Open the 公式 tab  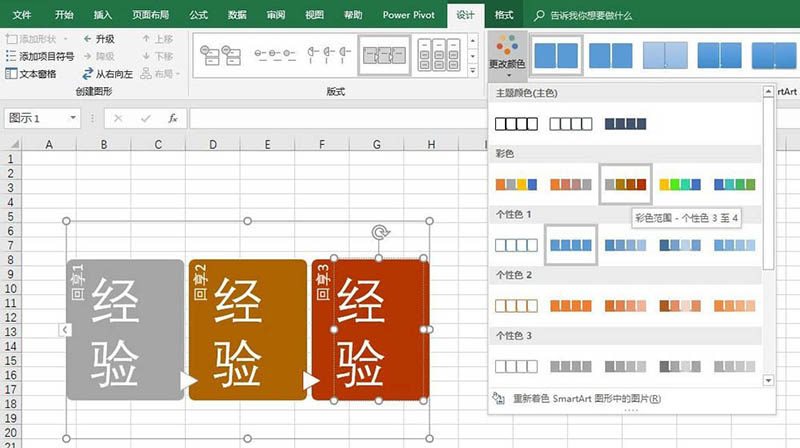point(198,15)
